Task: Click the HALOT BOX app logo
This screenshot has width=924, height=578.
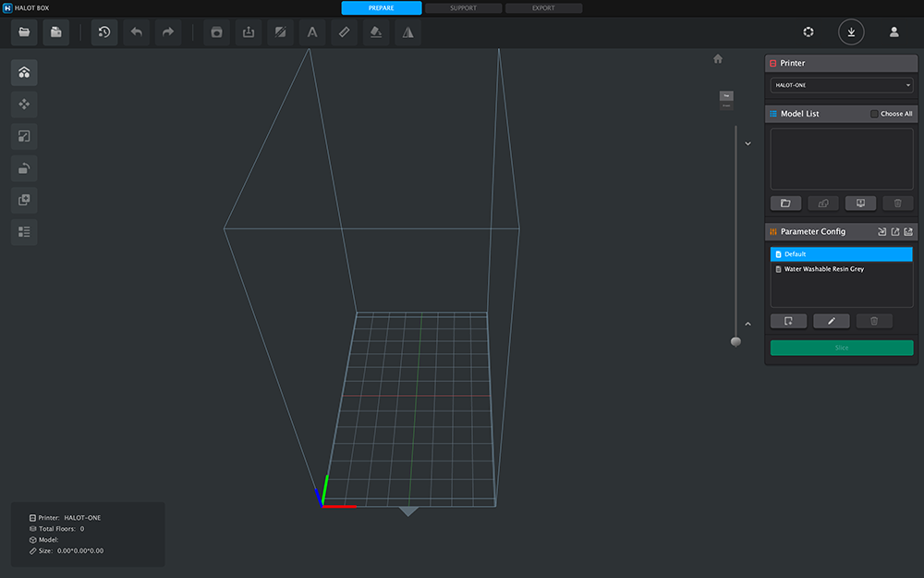Action: (7, 8)
